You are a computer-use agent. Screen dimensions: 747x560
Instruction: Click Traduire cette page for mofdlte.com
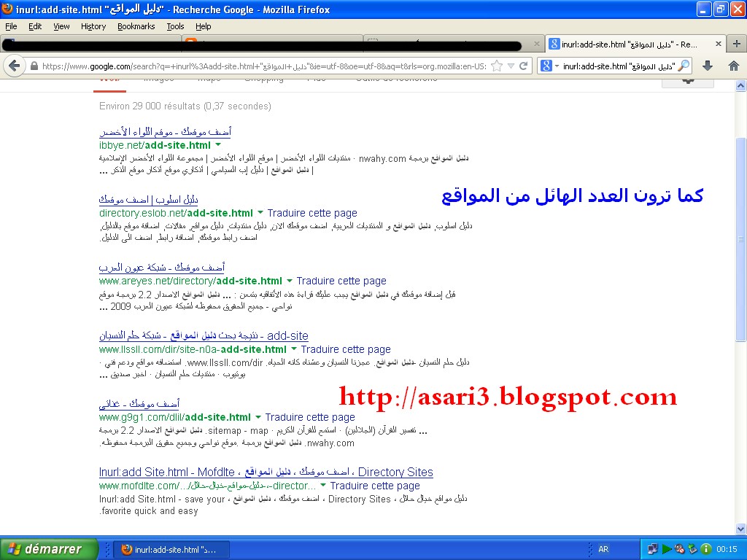tap(375, 486)
